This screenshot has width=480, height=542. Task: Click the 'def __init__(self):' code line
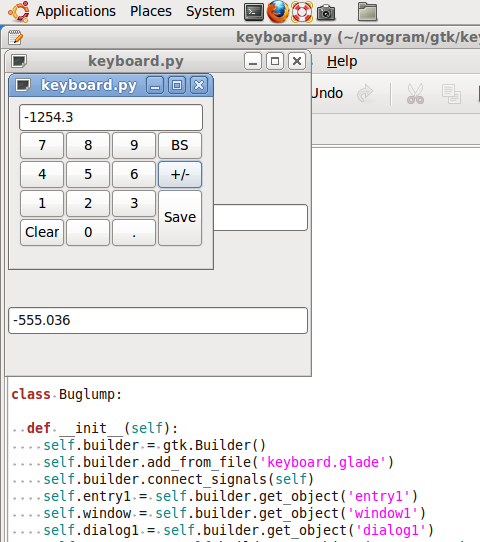tap(103, 428)
